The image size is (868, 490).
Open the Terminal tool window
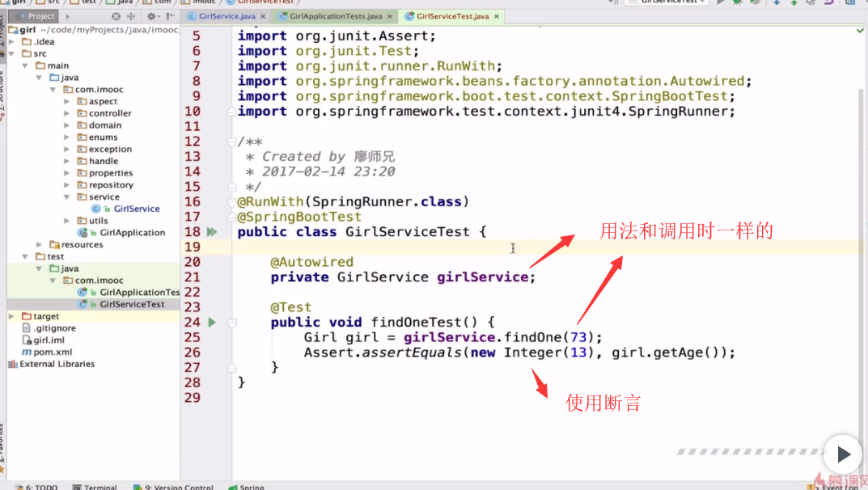tap(95, 487)
